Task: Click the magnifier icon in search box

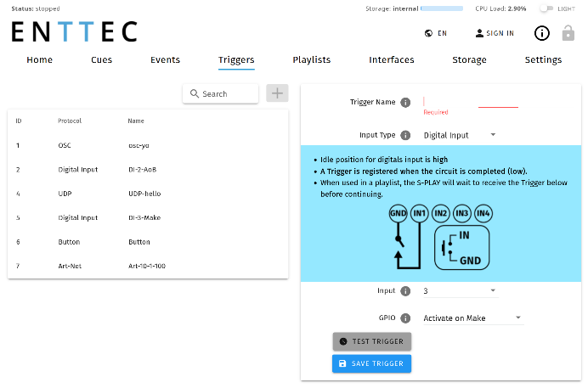Action: 195,93
